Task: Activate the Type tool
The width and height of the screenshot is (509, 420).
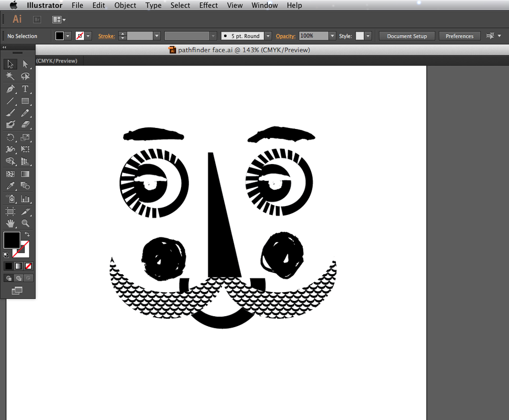Action: click(x=25, y=89)
